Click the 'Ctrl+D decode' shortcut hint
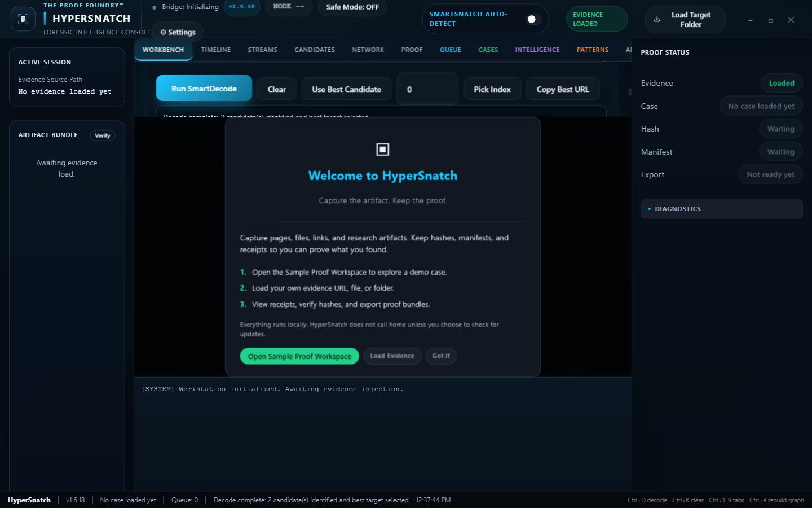The image size is (812, 508). [647, 500]
